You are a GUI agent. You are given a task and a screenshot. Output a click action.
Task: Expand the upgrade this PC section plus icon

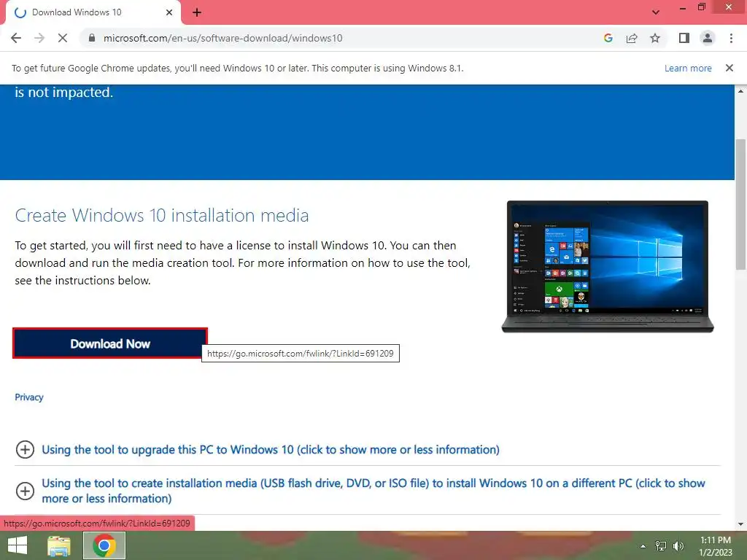(x=25, y=449)
